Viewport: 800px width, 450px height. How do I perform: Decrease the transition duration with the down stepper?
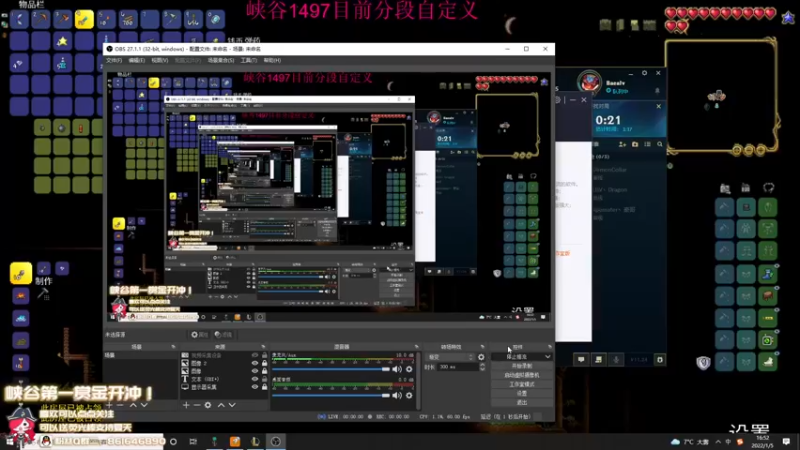(482, 369)
